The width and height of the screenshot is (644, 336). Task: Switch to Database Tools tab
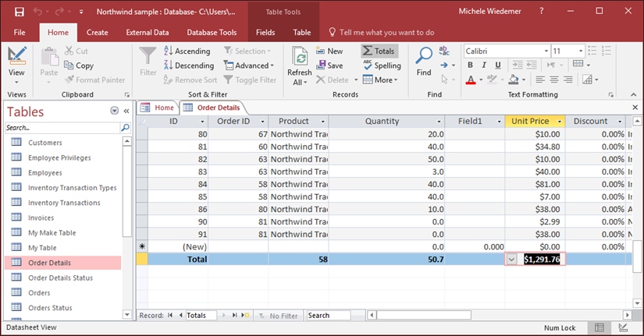(212, 33)
